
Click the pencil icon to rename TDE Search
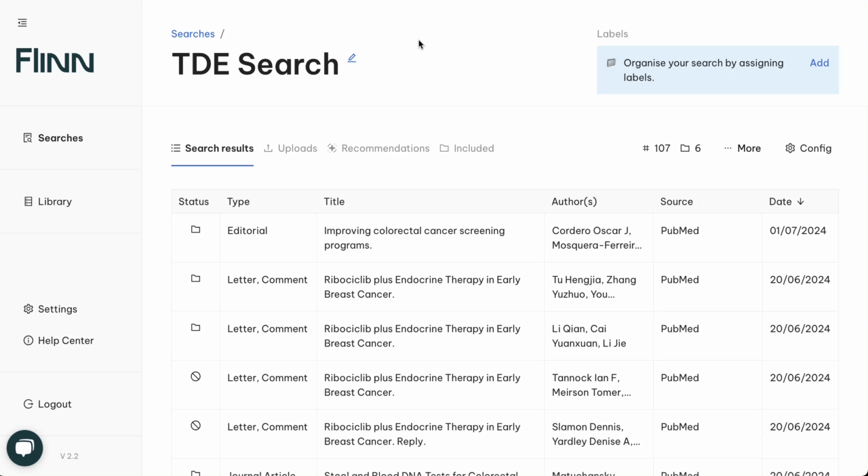tap(351, 58)
